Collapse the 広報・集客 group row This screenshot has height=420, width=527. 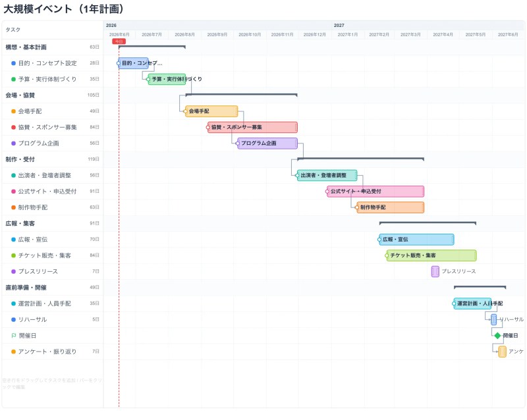52,223
